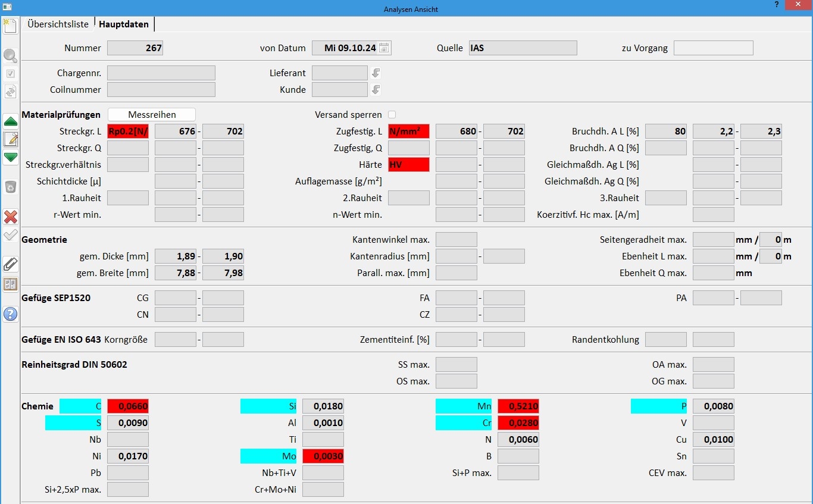
Task: Click the red Rp0.2[N/ unit field
Action: (128, 132)
